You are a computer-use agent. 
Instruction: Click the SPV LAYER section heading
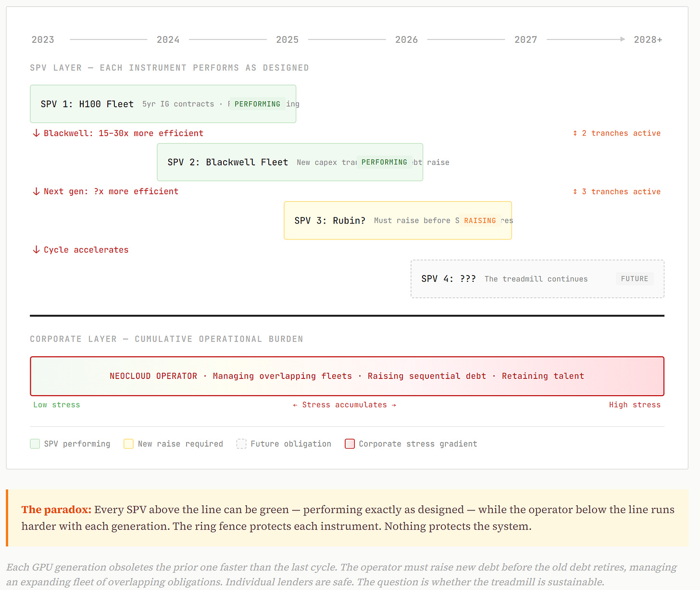[169, 68]
